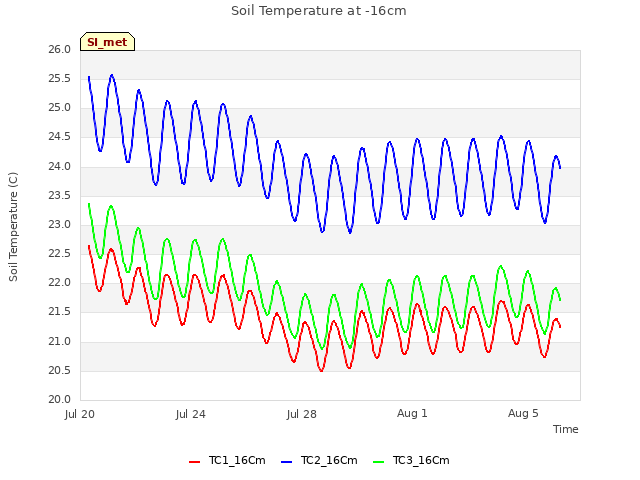This screenshot has height=480, width=640.
Task: Select the TC2_16Cm legend entry
Action: (319, 460)
